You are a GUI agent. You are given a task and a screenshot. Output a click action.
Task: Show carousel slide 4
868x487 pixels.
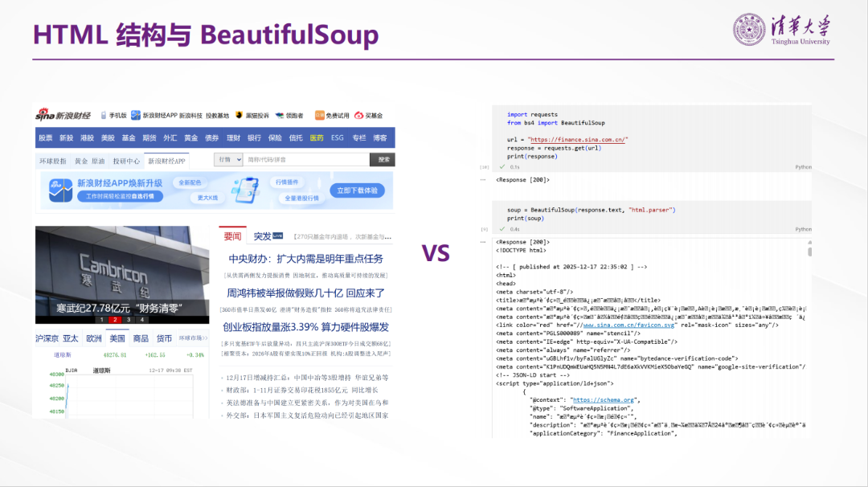[141, 319]
